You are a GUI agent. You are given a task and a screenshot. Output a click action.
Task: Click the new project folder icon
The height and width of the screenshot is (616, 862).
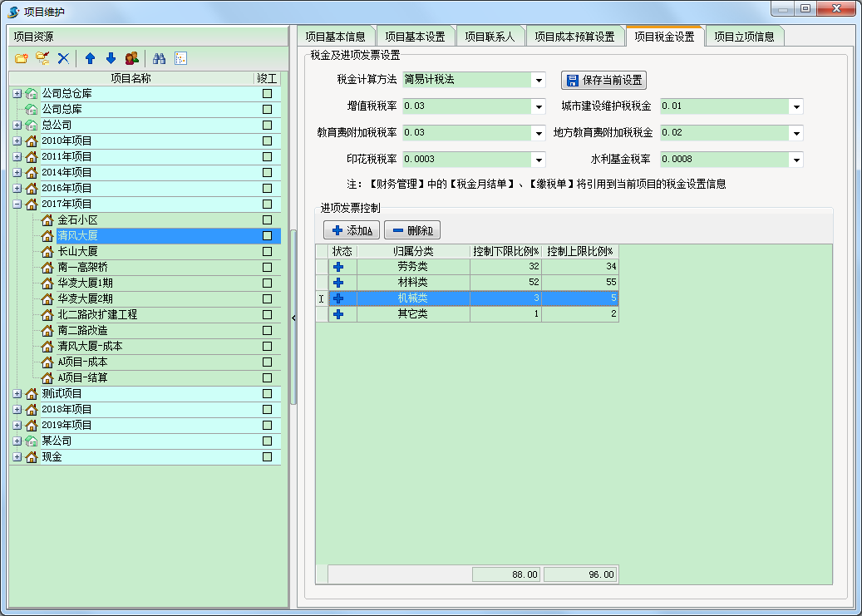coord(22,58)
